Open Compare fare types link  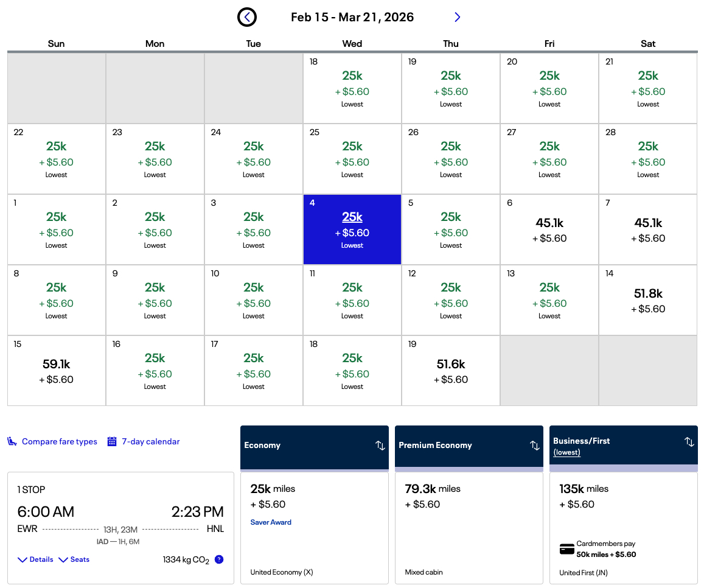[59, 441]
